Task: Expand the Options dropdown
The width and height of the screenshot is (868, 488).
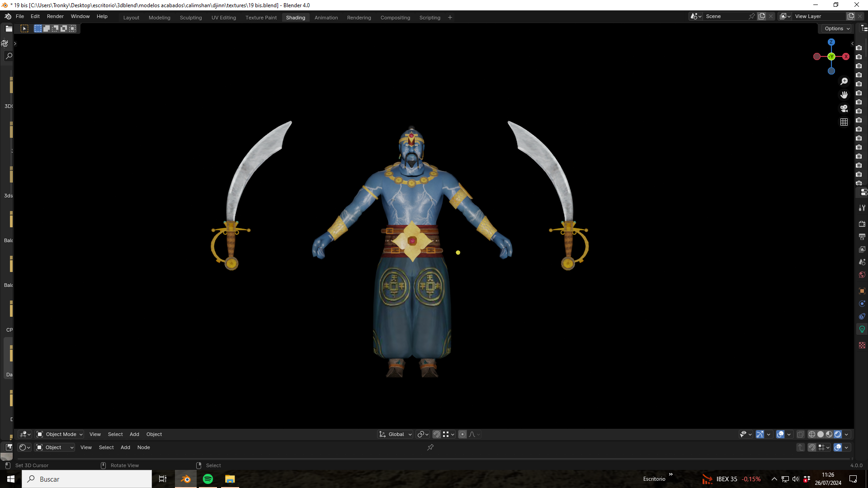Action: [x=837, y=28]
